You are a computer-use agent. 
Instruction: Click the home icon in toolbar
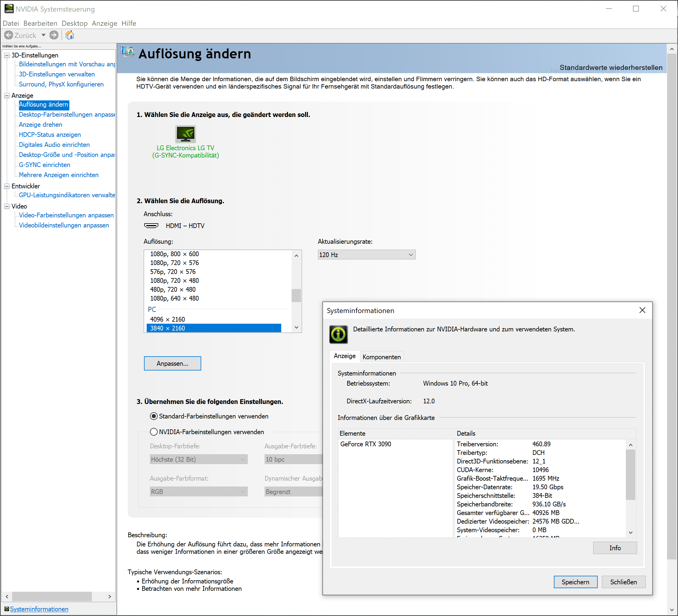pyautogui.click(x=70, y=35)
